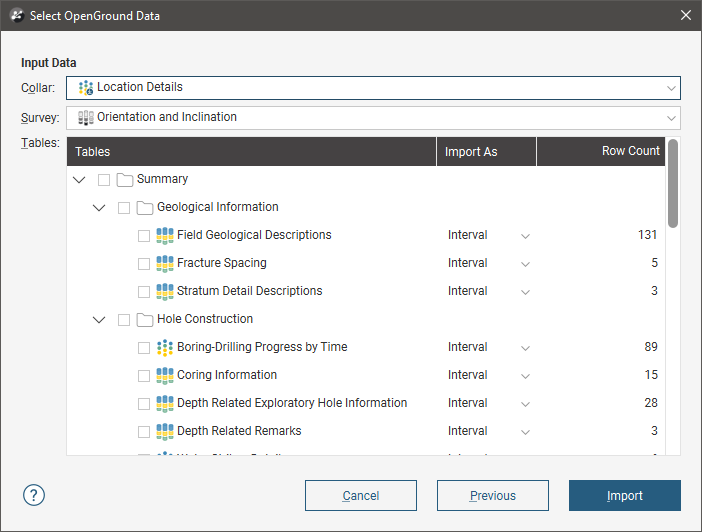Screen dimensions: 702x532
Task: Click the Hole Construction folder icon
Action: (145, 320)
